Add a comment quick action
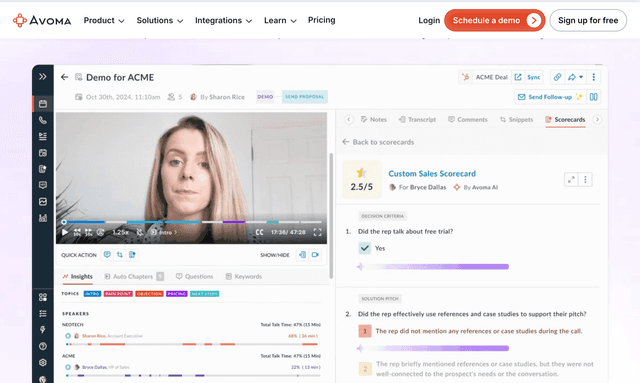 pos(107,255)
